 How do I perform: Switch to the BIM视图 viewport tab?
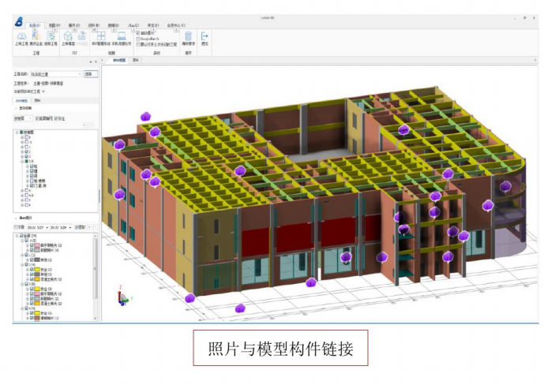[120, 59]
